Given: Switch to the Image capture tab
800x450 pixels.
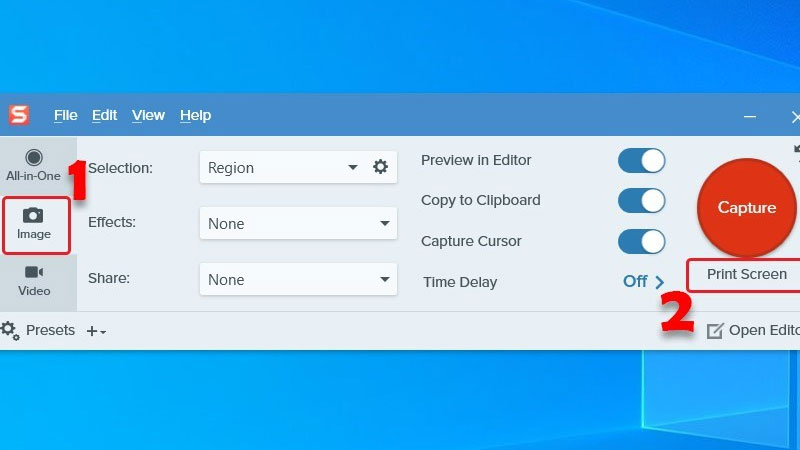Looking at the screenshot, I should click(34, 224).
